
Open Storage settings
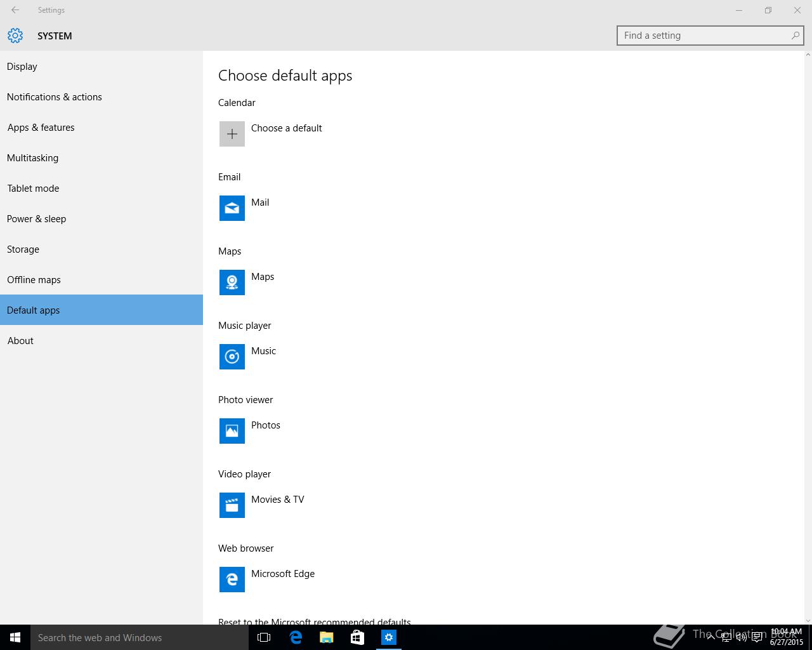click(101, 249)
